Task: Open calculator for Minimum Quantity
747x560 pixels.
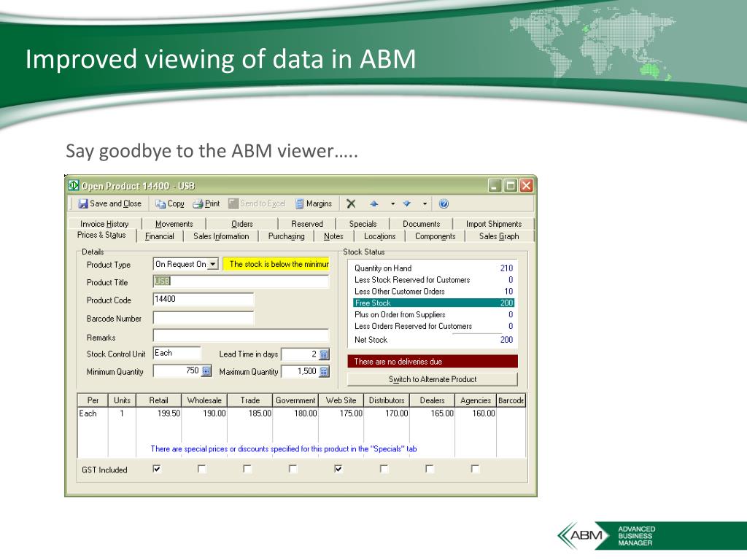Action: (206, 371)
